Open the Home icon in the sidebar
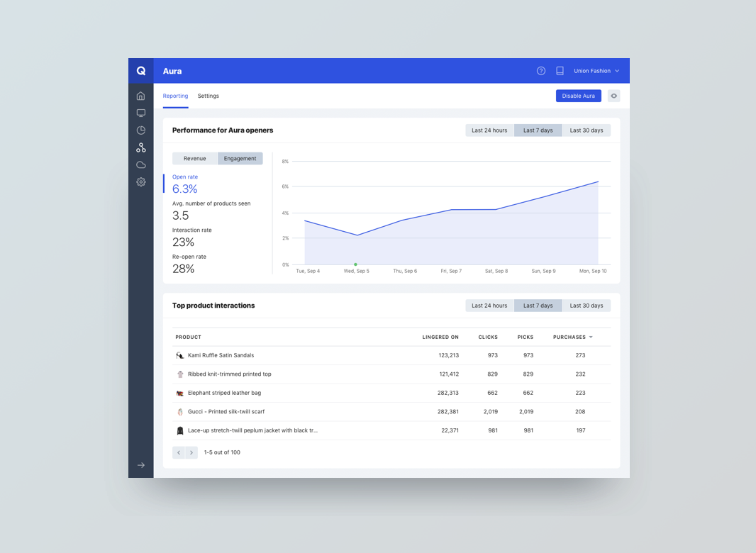This screenshot has height=553, width=756. 141,96
